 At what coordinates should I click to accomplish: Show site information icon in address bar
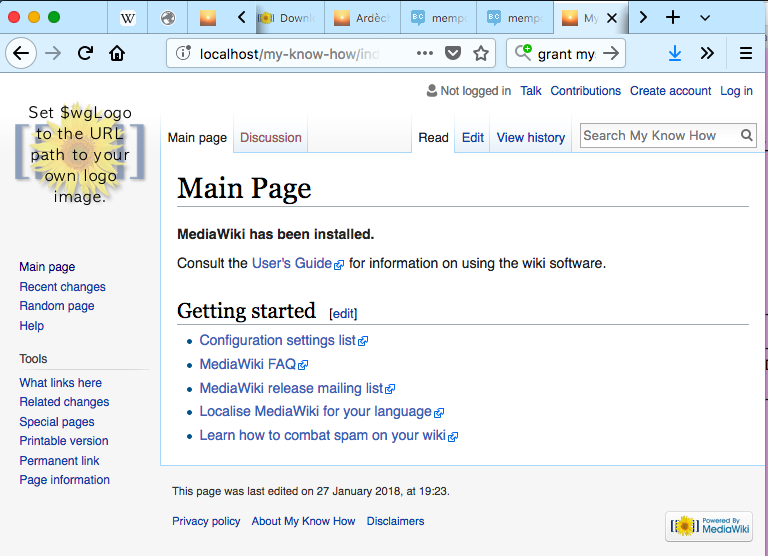[183, 53]
